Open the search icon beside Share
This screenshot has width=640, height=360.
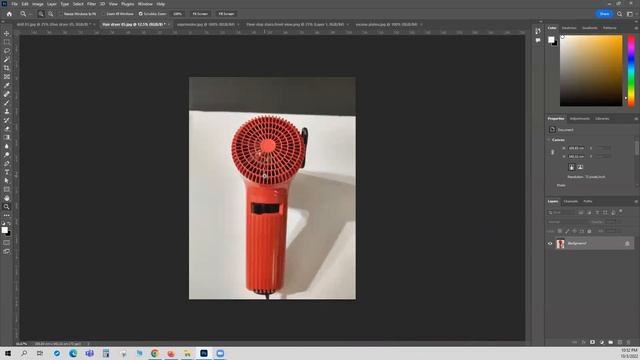pyautogui.click(x=620, y=14)
